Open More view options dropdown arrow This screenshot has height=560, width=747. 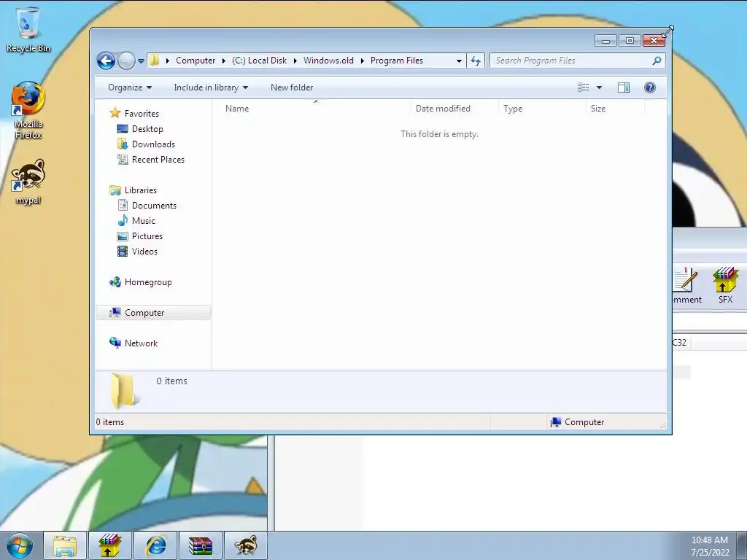coord(599,87)
